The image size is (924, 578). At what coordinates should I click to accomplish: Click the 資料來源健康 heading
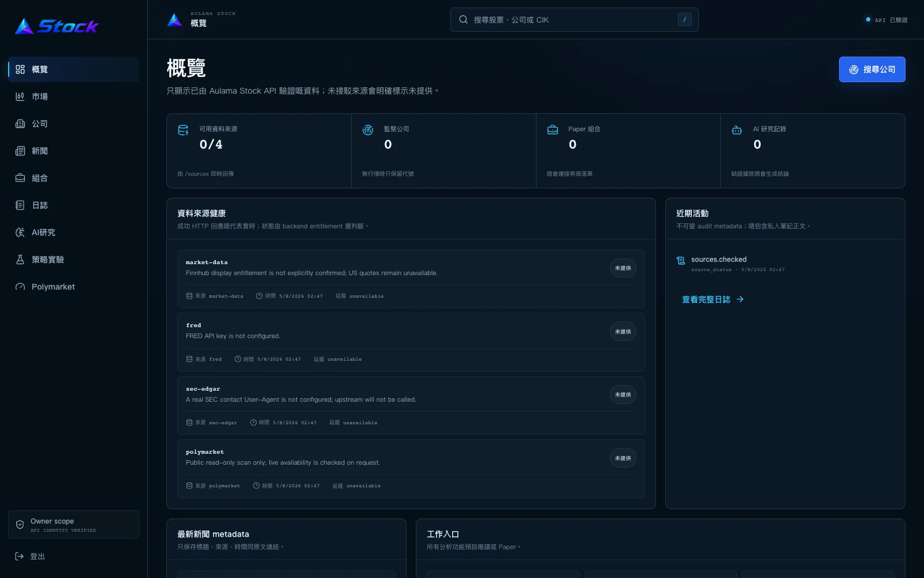click(x=202, y=213)
